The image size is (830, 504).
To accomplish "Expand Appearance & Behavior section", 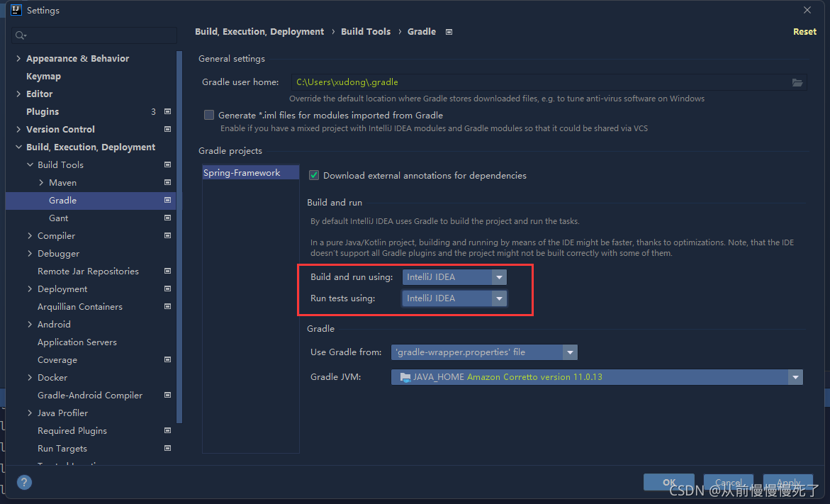I will point(18,58).
